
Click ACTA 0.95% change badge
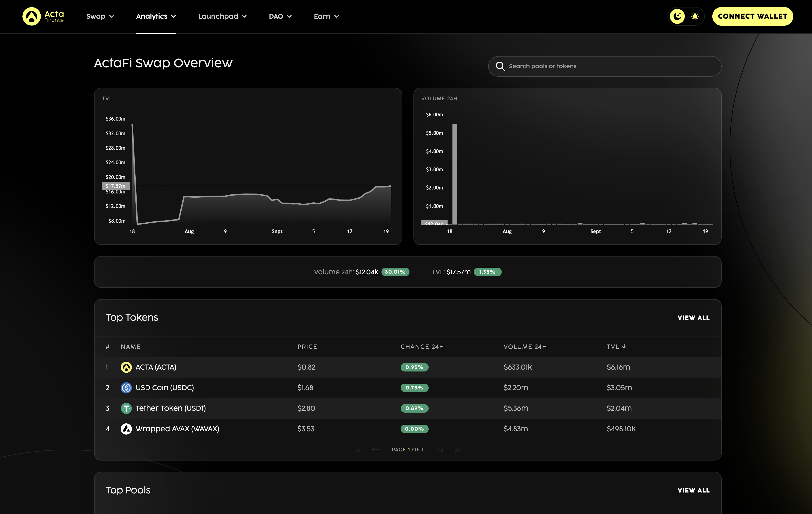pos(414,367)
